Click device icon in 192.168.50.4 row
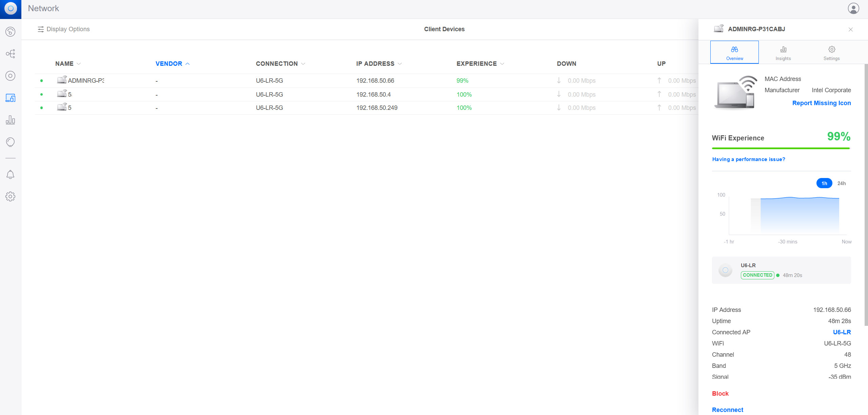The image size is (868, 415). [x=62, y=94]
